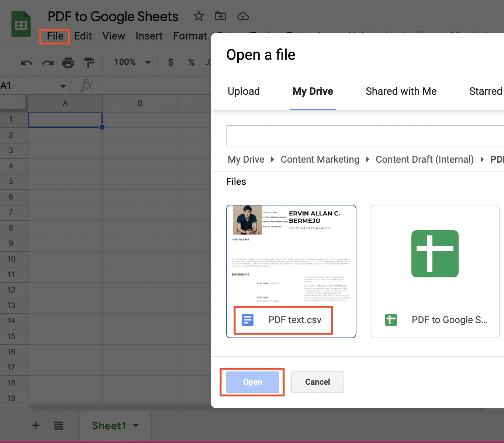Move the spreadsheet to a folder
Screen dimensions: 504x443
tap(221, 16)
